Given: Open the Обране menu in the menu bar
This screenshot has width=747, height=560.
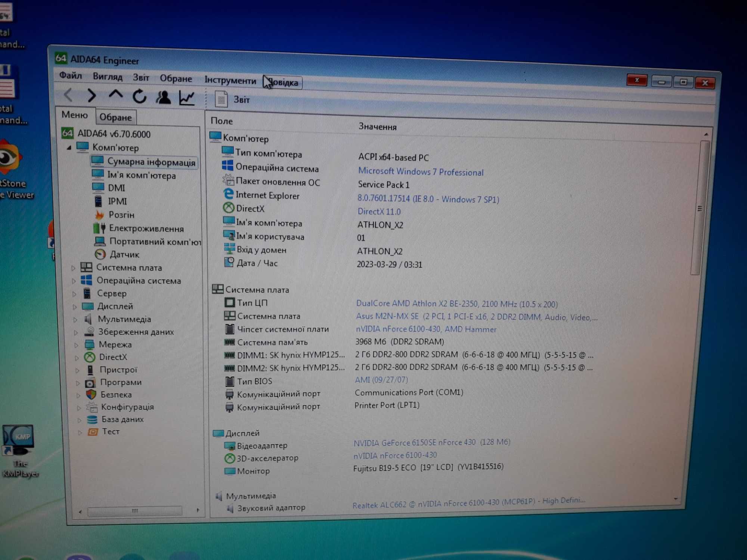Looking at the screenshot, I should point(176,78).
